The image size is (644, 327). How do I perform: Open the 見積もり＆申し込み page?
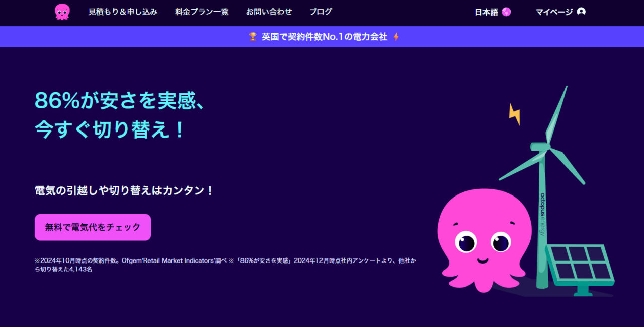(x=122, y=11)
